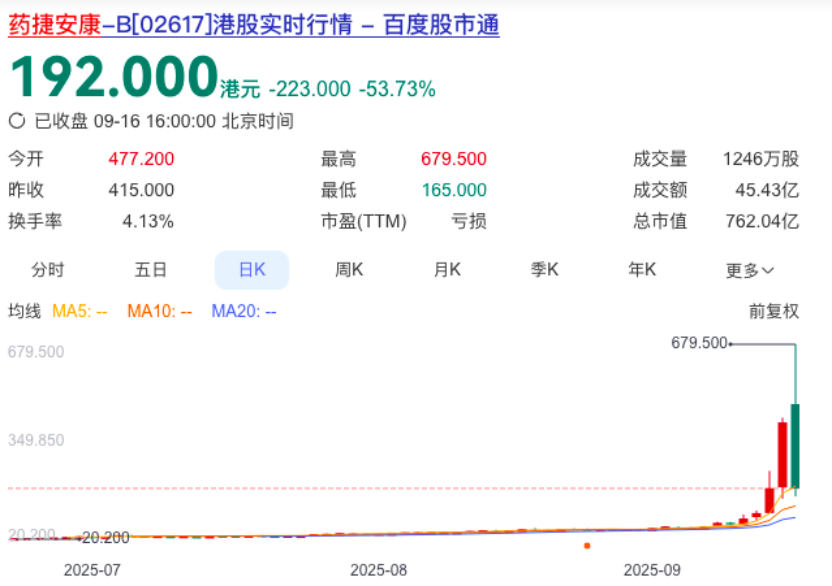Click the 679.500 high price marker label

tap(699, 343)
